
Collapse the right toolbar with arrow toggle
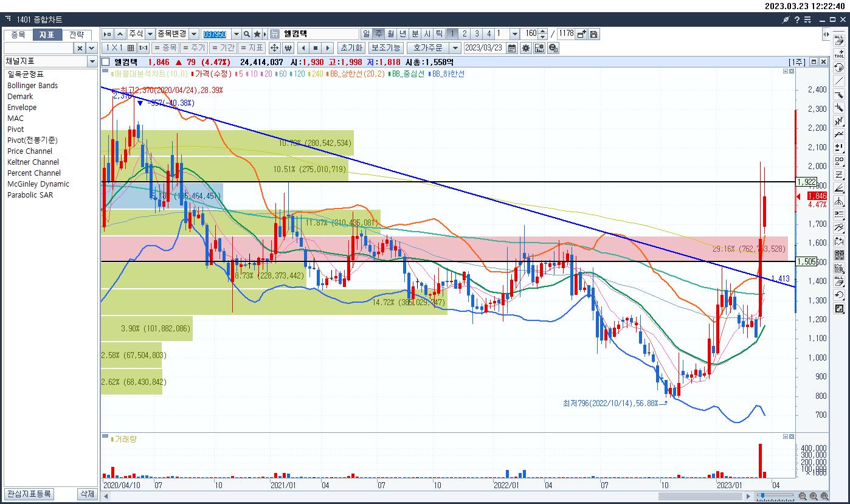pyautogui.click(x=825, y=34)
